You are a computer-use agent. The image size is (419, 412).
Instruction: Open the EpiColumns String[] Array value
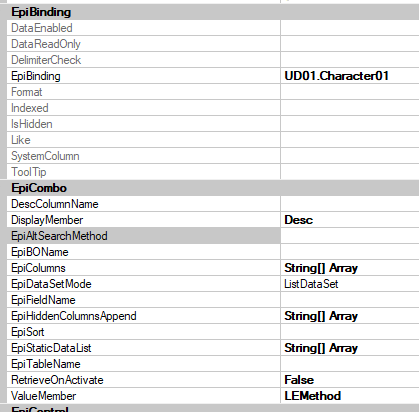(350, 268)
